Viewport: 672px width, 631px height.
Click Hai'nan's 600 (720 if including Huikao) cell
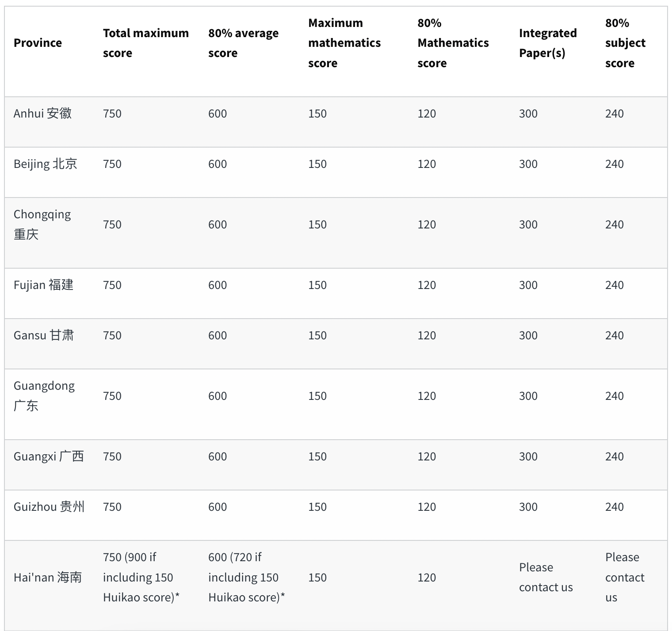click(x=246, y=578)
